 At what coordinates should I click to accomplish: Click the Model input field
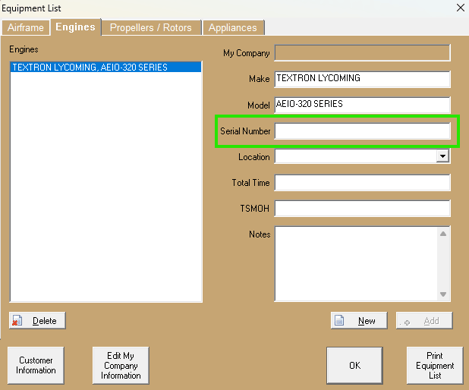pos(362,105)
